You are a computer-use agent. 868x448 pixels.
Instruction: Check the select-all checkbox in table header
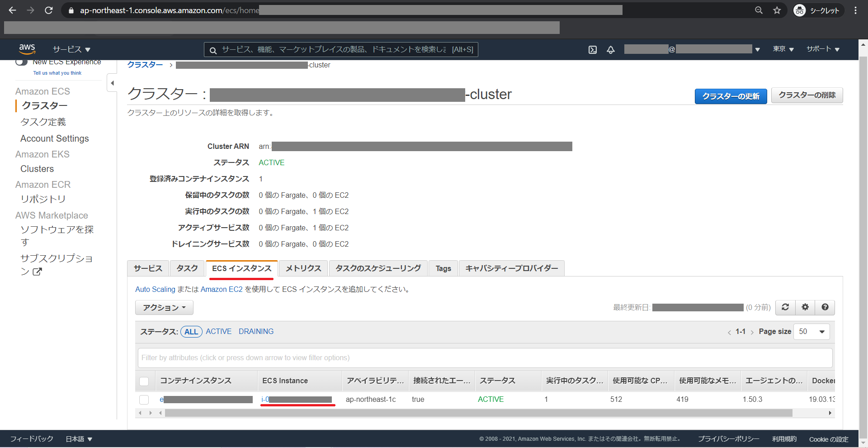(x=144, y=381)
